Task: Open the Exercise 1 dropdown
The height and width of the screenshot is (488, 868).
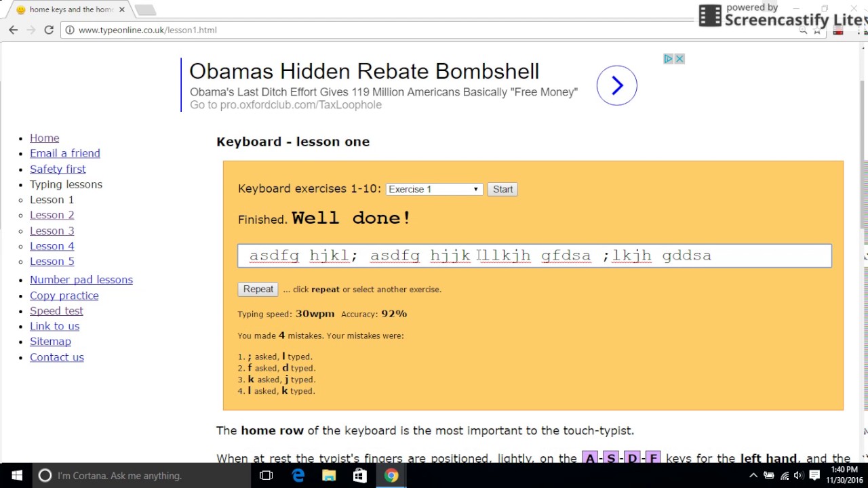Action: point(434,189)
